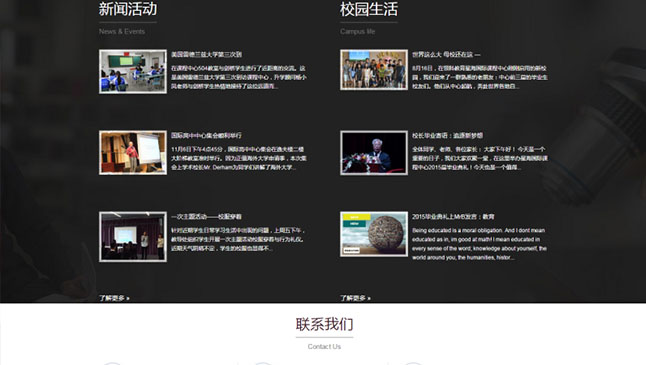Click the excerpt beginning 8月16日
The width and height of the screenshot is (646, 365).
pyautogui.click(x=480, y=77)
